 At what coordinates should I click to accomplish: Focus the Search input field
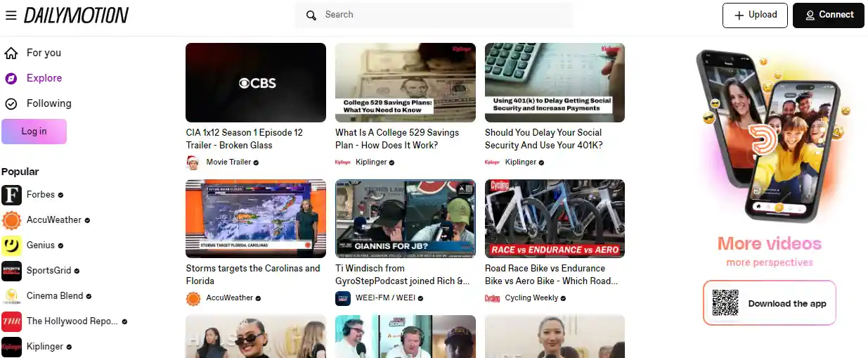click(434, 15)
